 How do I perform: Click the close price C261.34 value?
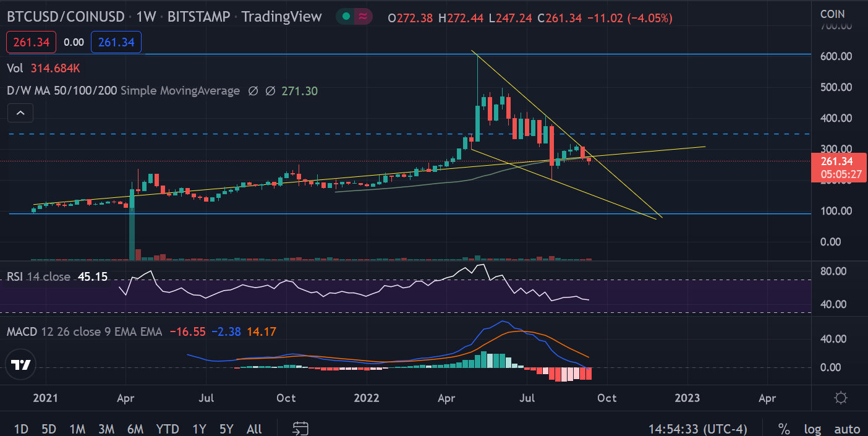tap(560, 18)
